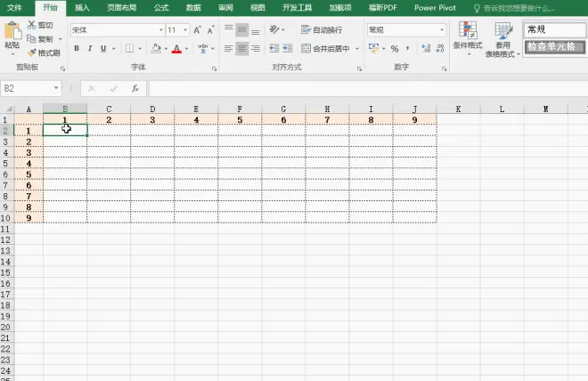Expand font group dialog launcher
The image size is (588, 381).
tap(214, 69)
